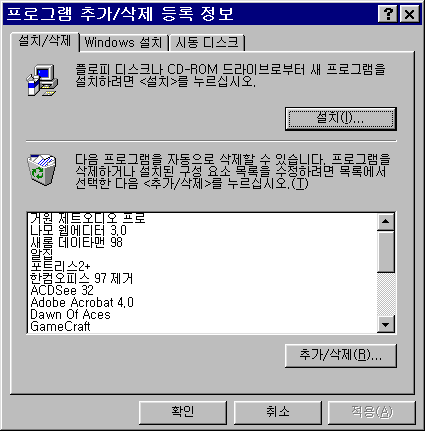
Task: Click the recycle bin uninstall icon
Action: pyautogui.click(x=41, y=169)
